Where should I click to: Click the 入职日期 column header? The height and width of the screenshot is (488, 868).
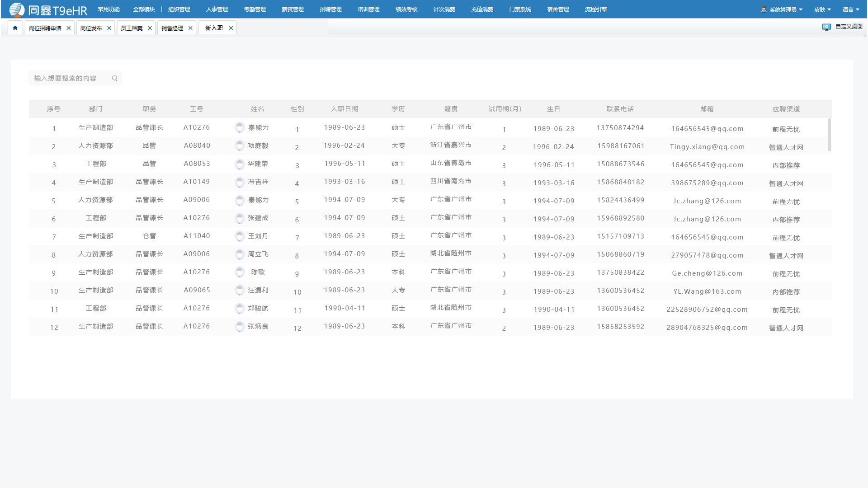pos(344,109)
